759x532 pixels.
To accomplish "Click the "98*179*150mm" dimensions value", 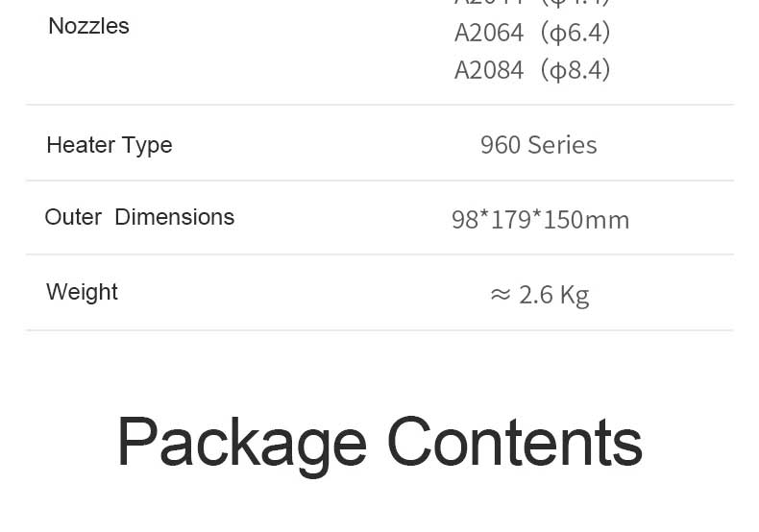I will pyautogui.click(x=540, y=220).
